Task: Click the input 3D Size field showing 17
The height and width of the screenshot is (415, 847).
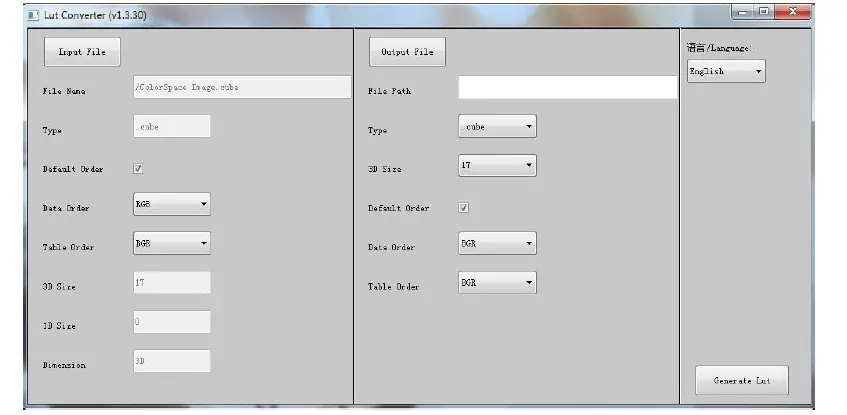Action: (172, 283)
